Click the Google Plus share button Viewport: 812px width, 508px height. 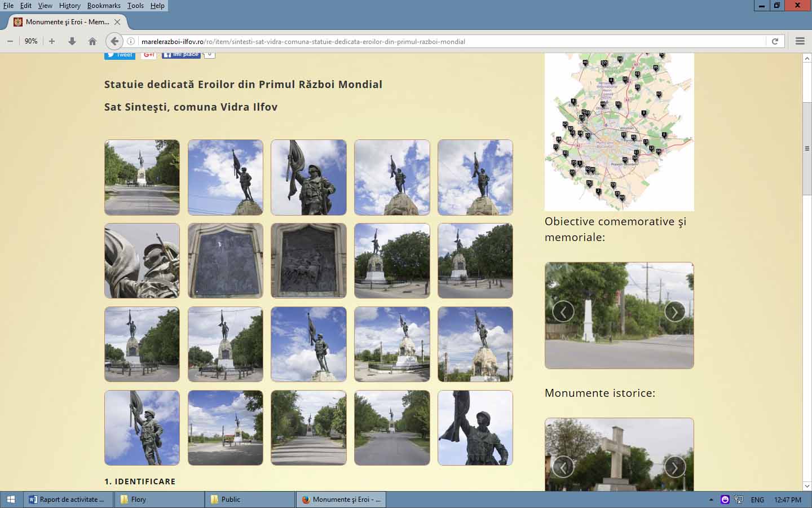(x=148, y=55)
